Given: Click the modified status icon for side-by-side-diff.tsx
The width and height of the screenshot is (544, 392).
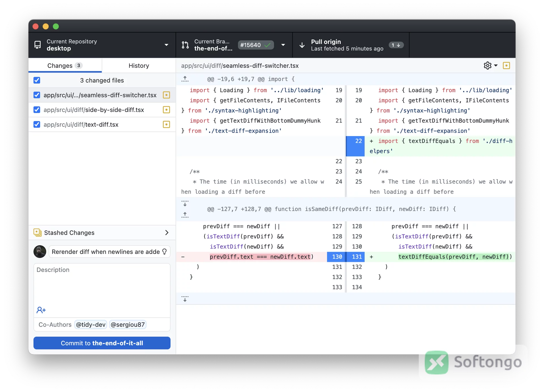Looking at the screenshot, I should pyautogui.click(x=166, y=110).
